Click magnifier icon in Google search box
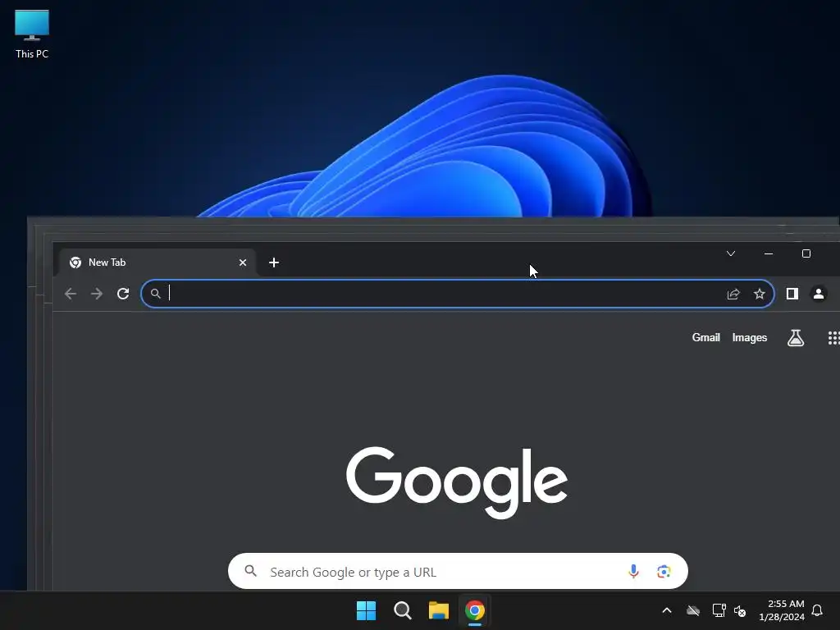Viewport: 840px width, 630px height. coord(251,571)
